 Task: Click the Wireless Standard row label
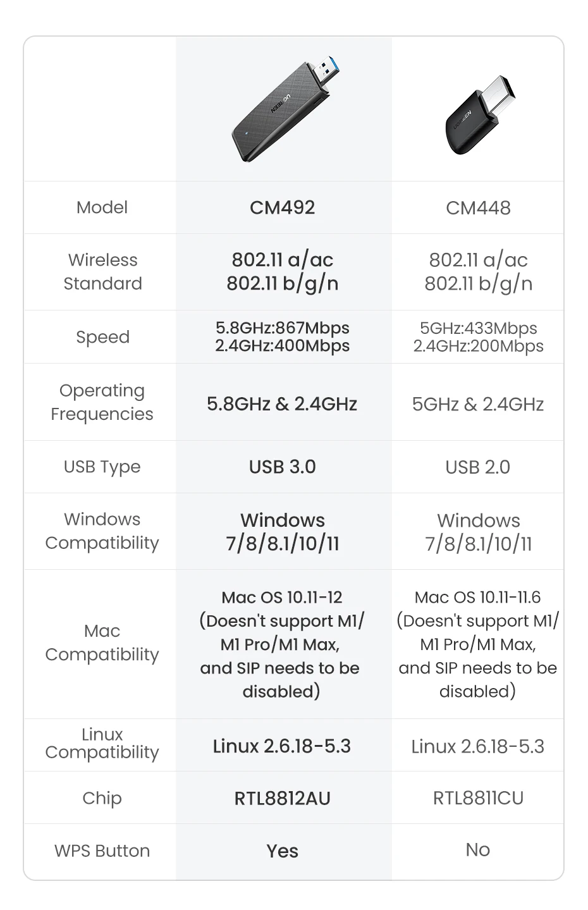pyautogui.click(x=102, y=271)
